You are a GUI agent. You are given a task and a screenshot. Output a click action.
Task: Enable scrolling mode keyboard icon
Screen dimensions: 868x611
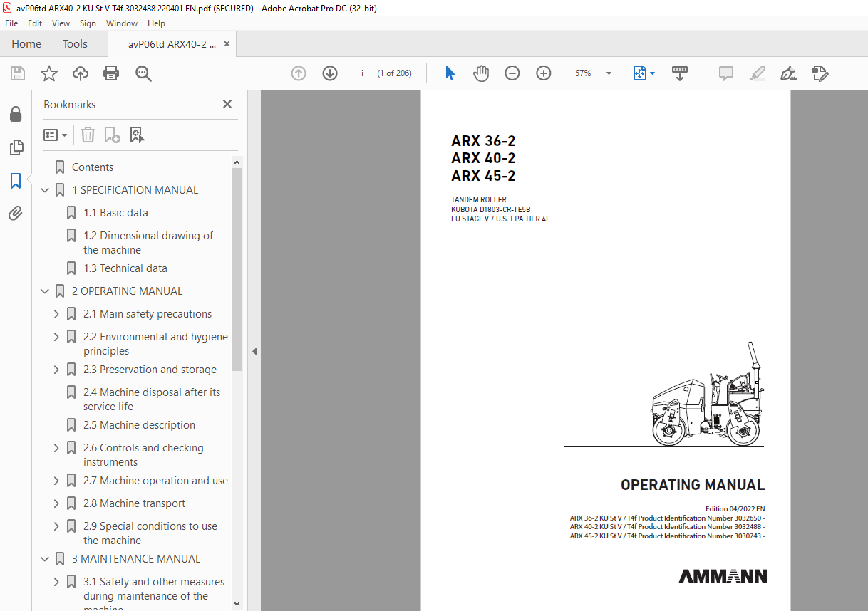[680, 73]
